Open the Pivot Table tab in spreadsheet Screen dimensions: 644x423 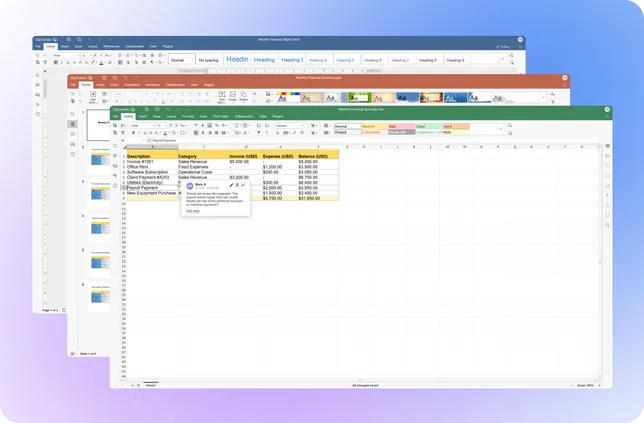coord(222,116)
